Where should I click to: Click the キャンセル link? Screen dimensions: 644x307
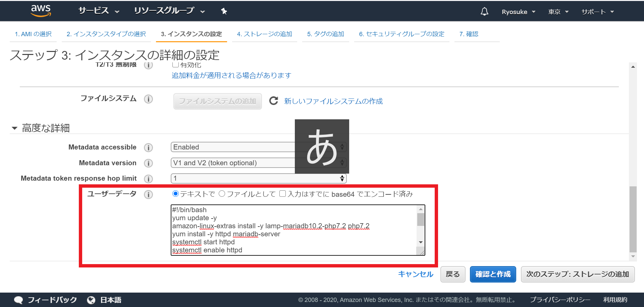tap(416, 274)
